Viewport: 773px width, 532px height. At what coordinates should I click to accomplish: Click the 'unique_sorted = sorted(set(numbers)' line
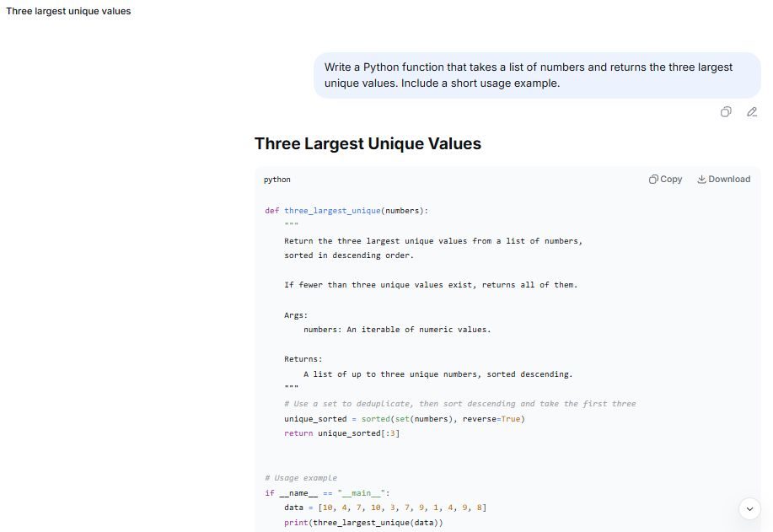[405, 418]
